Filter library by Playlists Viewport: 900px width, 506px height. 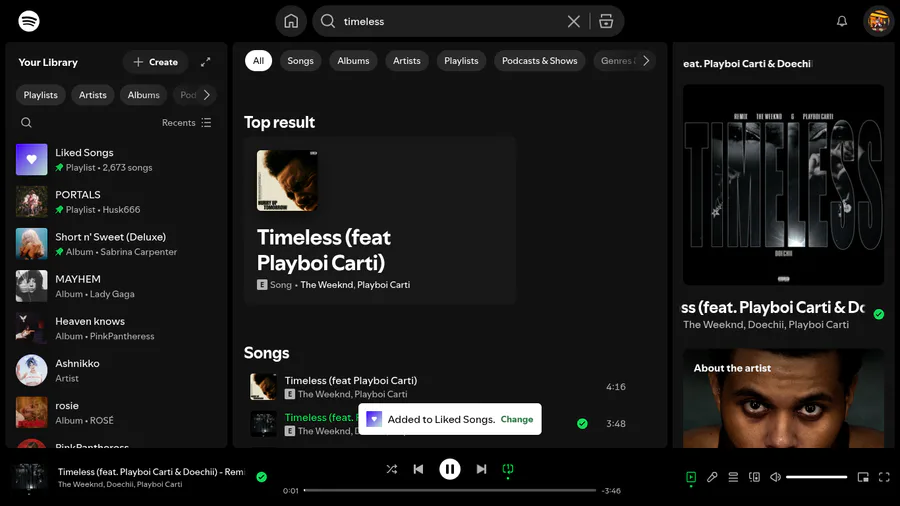(41, 95)
